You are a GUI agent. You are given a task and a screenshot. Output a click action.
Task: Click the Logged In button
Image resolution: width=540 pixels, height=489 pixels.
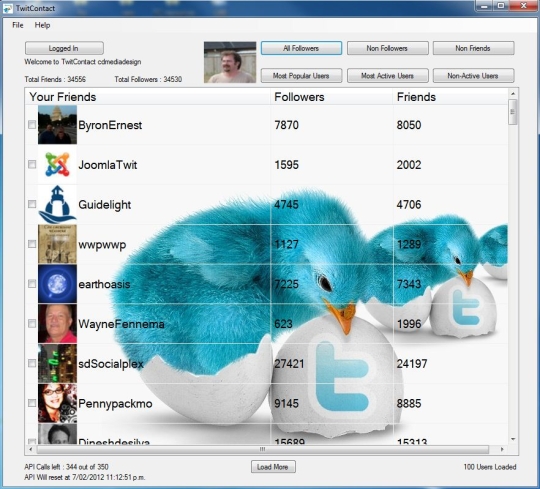64,48
